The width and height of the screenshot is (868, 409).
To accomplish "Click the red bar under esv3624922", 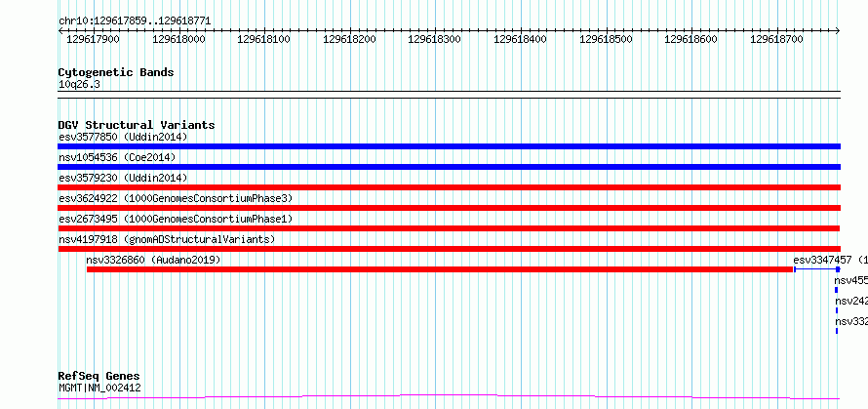I will (449, 208).
